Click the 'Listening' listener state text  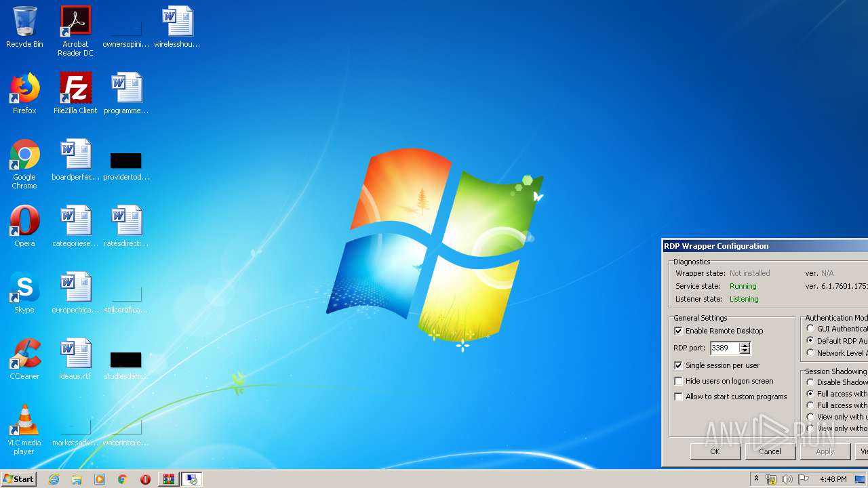point(744,299)
